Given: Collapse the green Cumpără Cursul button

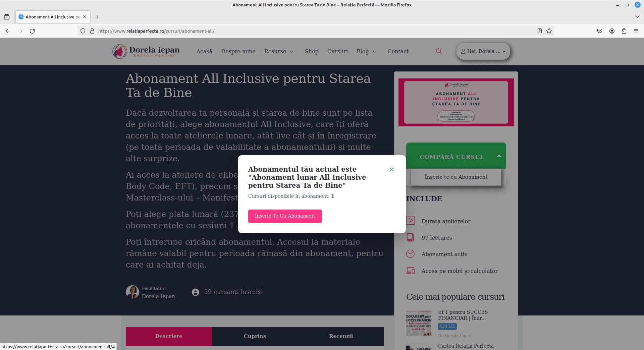Looking at the screenshot, I should (456, 156).
